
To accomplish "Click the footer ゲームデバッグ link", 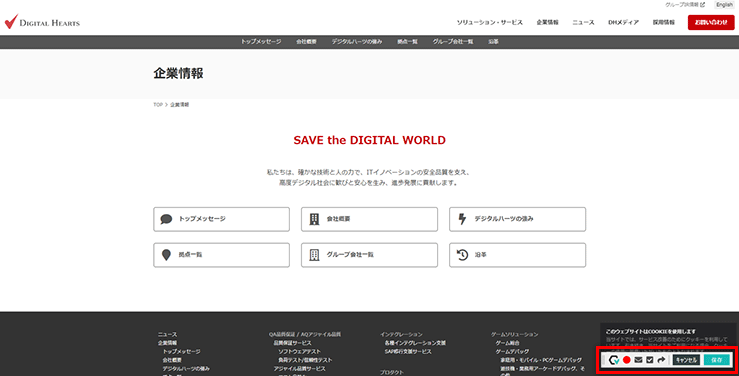I will [x=512, y=351].
